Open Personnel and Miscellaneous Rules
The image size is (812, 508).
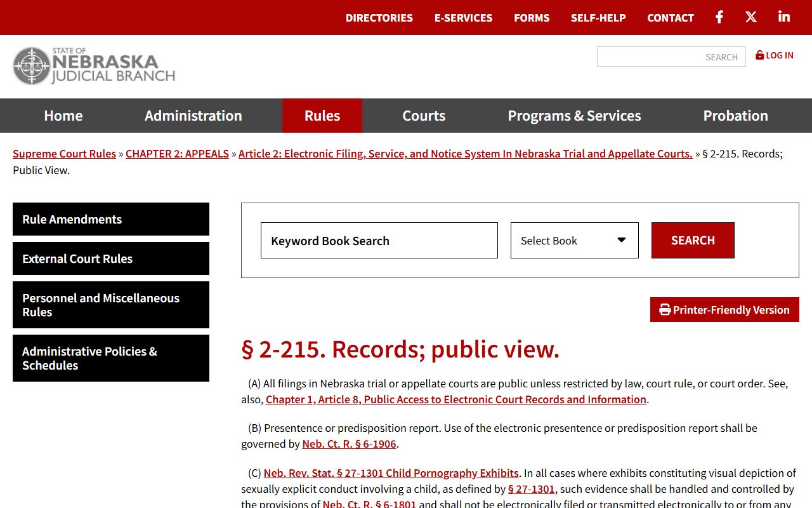click(x=111, y=305)
